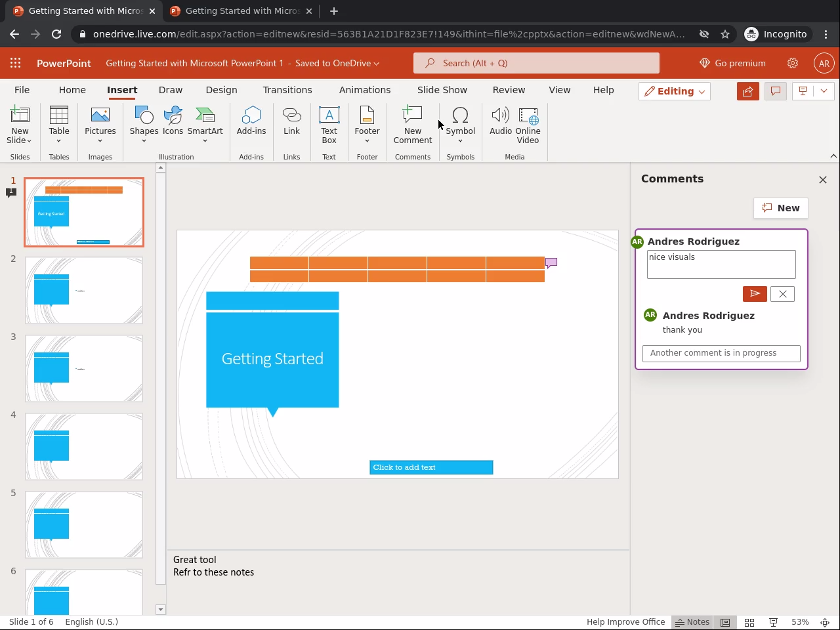
Task: Open the Design tab
Action: click(221, 90)
